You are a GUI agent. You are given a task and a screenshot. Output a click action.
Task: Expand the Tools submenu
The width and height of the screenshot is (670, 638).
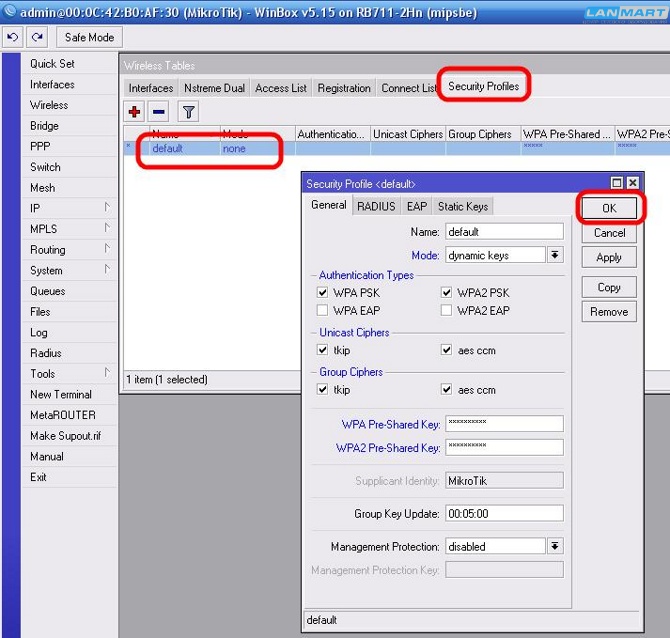[107, 373]
